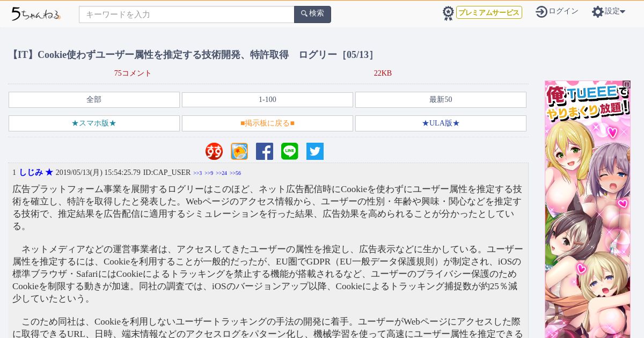
Task: Show 全部 posts
Action: click(x=94, y=100)
